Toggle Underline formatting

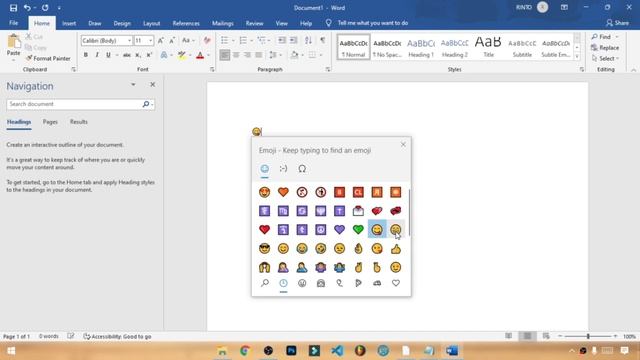[x=108, y=55]
